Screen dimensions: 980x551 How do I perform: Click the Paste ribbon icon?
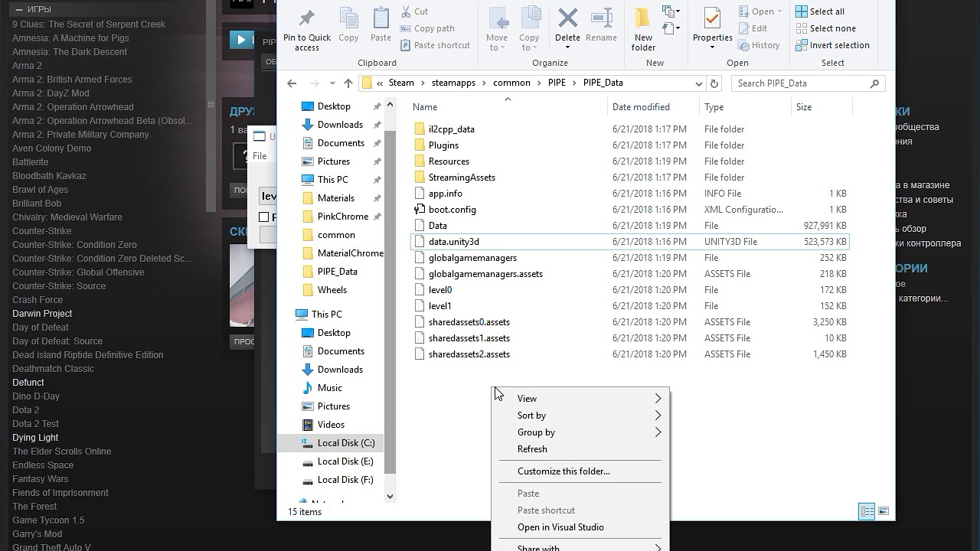[x=381, y=18]
